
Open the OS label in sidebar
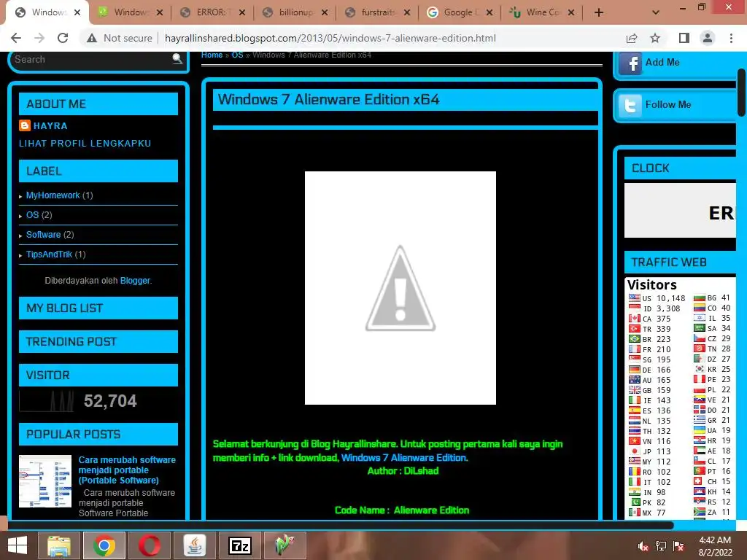(32, 215)
